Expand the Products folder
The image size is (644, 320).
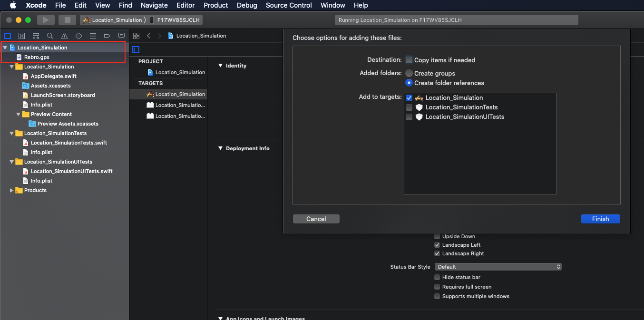(12, 190)
